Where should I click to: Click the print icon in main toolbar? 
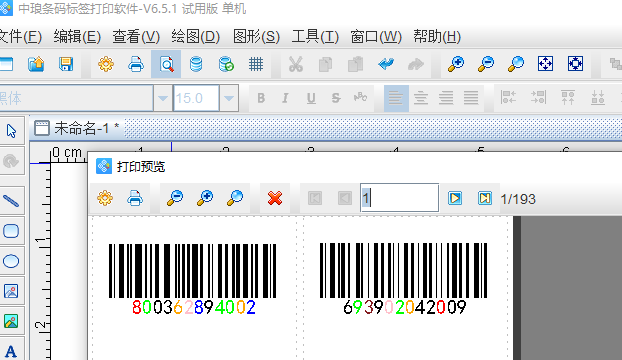136,64
